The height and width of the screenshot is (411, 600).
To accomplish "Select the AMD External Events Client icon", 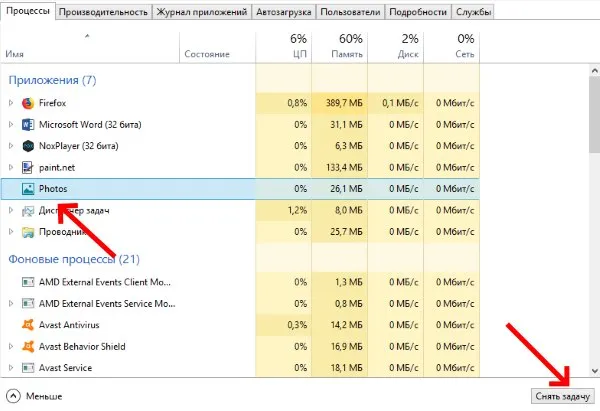I will 27,283.
